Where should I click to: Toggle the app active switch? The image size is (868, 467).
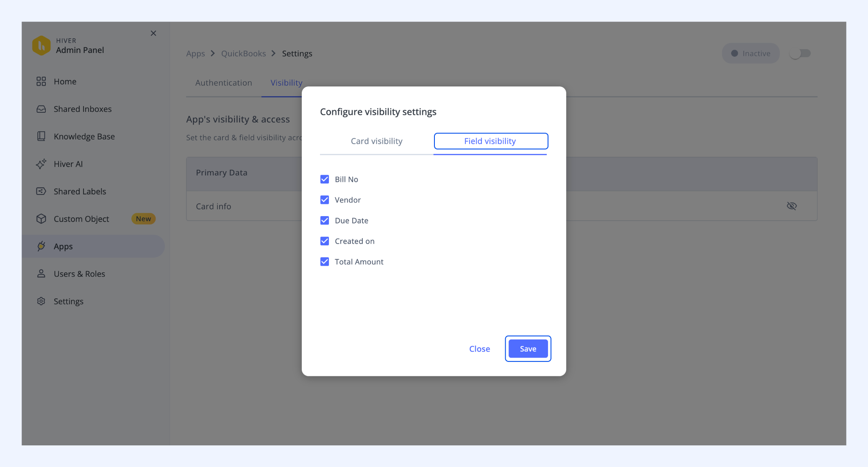click(800, 53)
